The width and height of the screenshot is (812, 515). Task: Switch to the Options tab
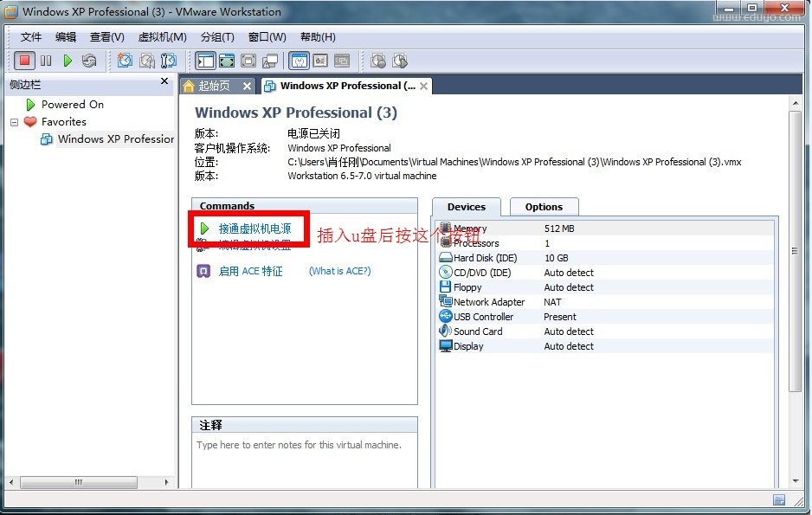pyautogui.click(x=544, y=207)
